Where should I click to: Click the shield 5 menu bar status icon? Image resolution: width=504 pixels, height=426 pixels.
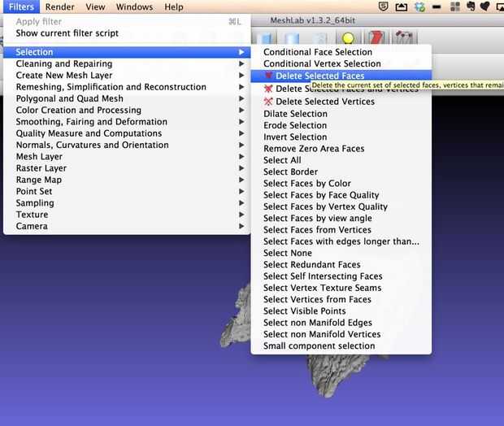click(x=383, y=7)
